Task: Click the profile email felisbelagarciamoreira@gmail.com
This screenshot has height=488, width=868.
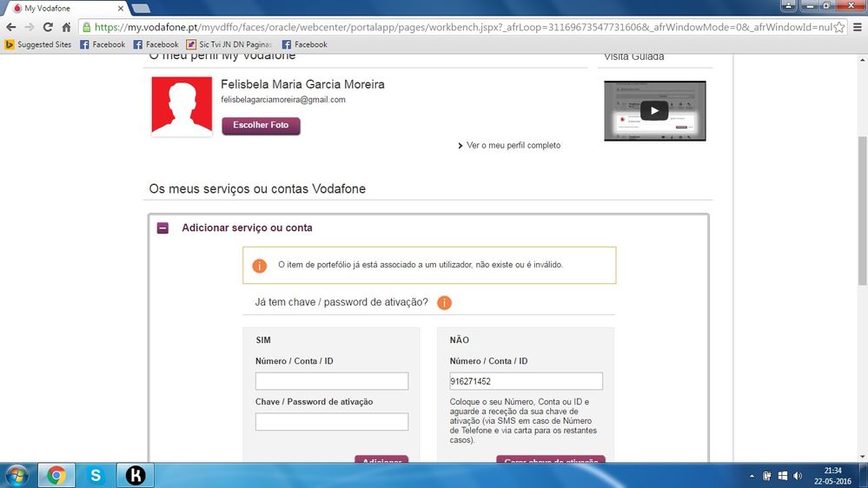Action: pyautogui.click(x=283, y=100)
